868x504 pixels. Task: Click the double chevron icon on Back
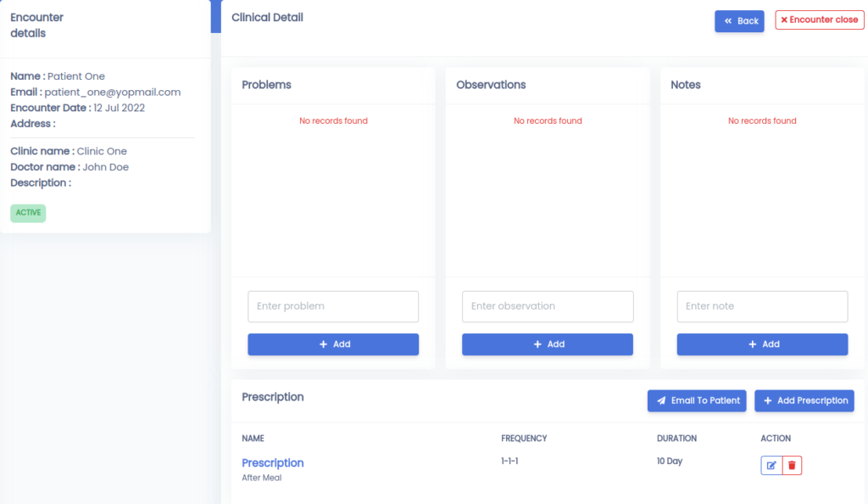pyautogui.click(x=728, y=21)
